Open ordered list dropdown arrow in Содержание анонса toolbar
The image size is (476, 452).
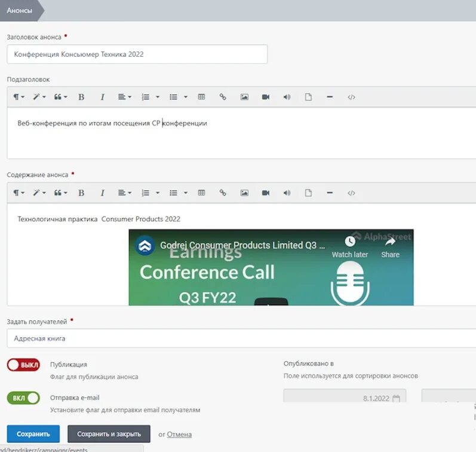tap(158, 193)
